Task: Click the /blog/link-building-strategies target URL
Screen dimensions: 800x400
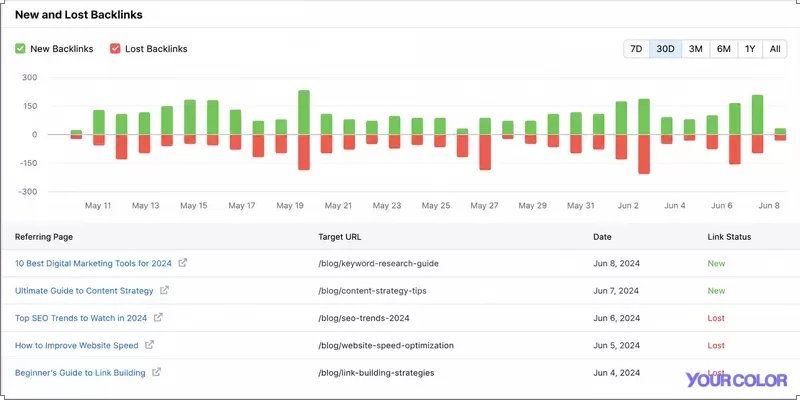Action: click(x=376, y=373)
